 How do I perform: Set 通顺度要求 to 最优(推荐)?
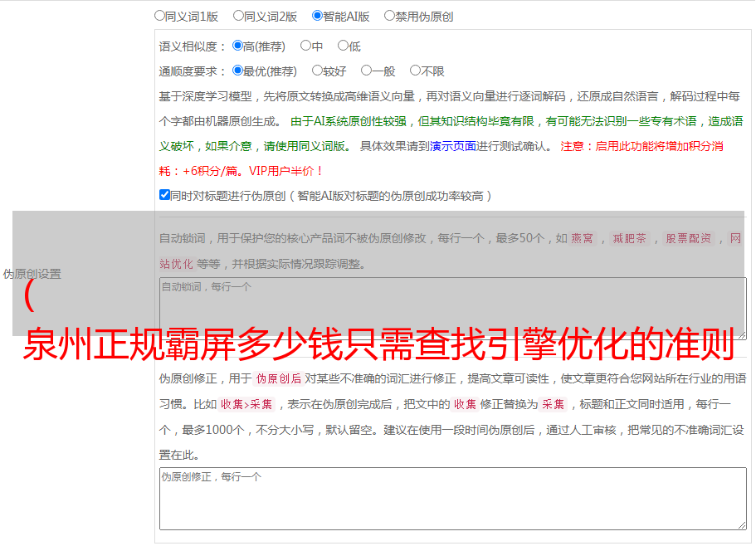pyautogui.click(x=237, y=71)
